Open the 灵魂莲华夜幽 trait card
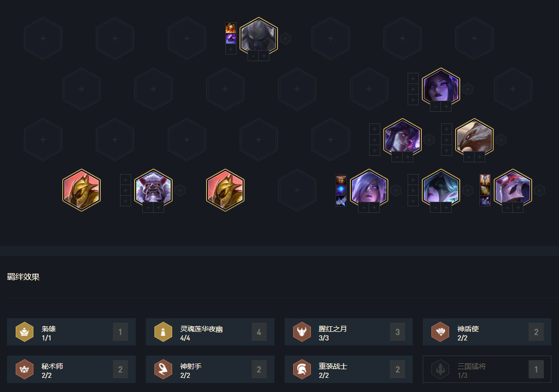The width and height of the screenshot is (559, 392). (x=210, y=332)
